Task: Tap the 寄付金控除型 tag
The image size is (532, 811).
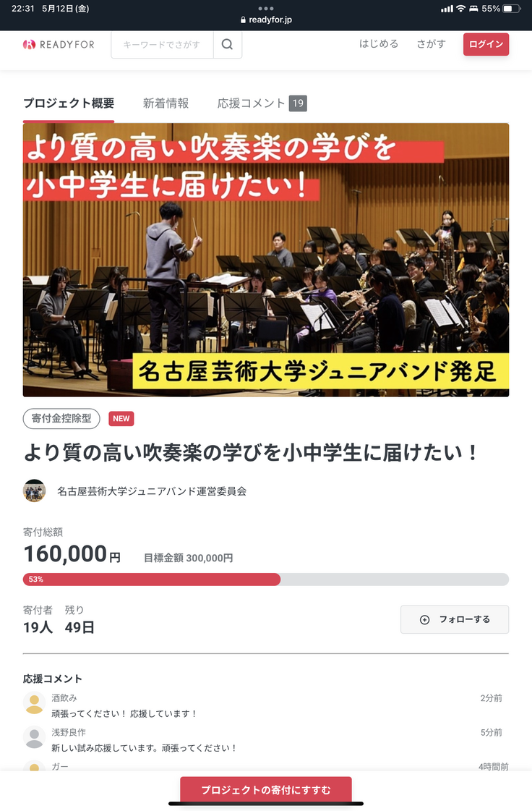Action: tap(61, 418)
